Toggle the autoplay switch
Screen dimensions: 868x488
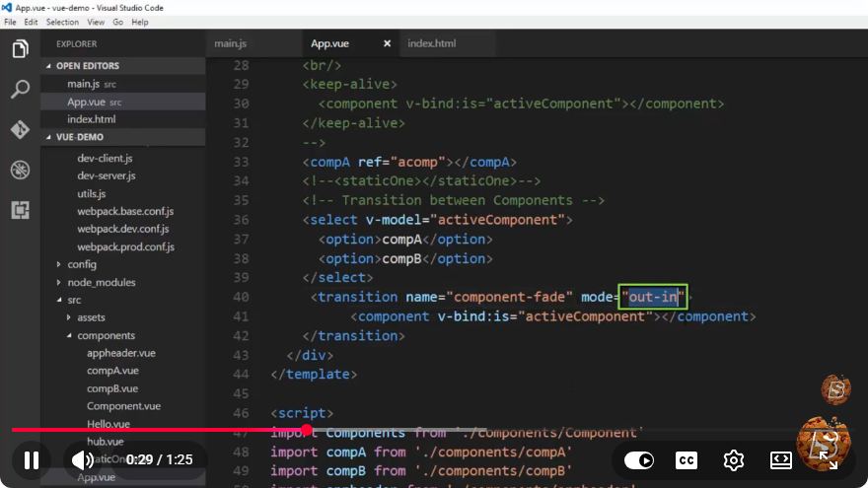pyautogui.click(x=639, y=459)
